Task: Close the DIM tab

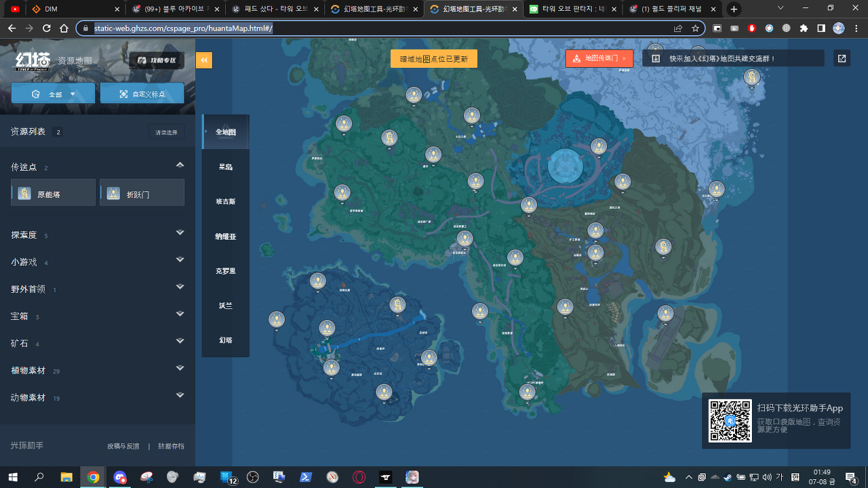Action: (117, 9)
